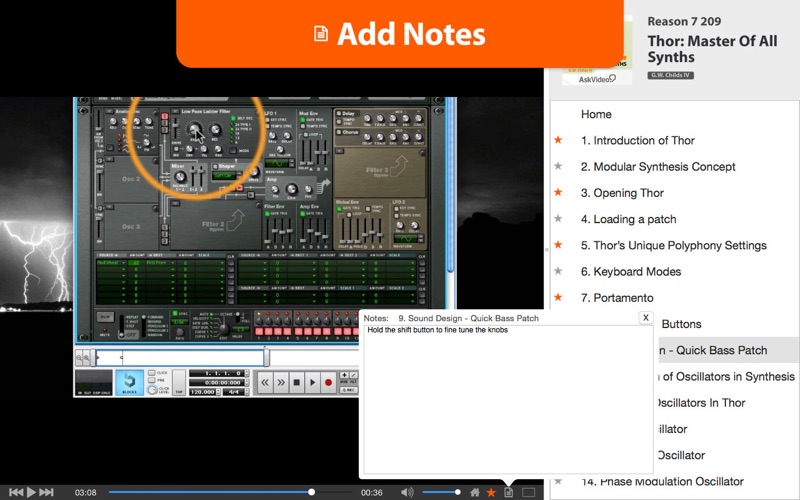Viewport: 800px width, 500px height.
Task: Open lesson 4. Loading a patch
Action: 629,219
